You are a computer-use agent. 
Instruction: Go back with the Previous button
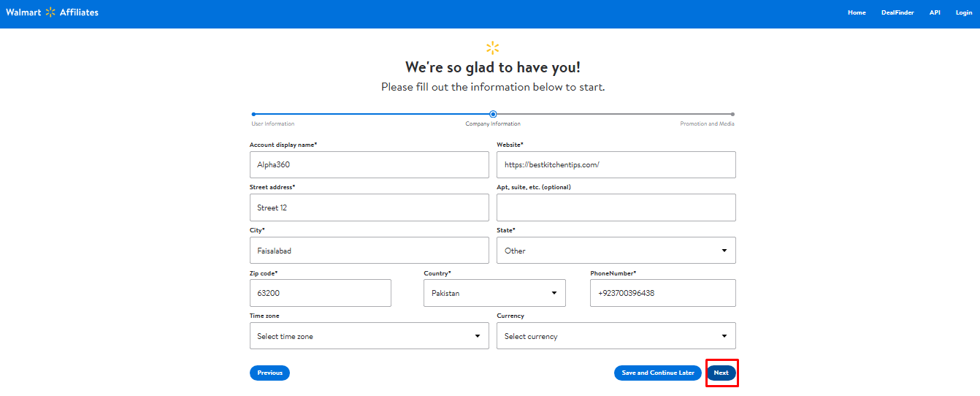tap(269, 373)
